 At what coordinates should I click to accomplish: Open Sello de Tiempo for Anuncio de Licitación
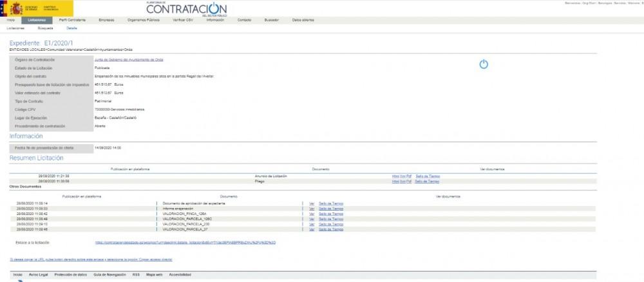pos(428,176)
